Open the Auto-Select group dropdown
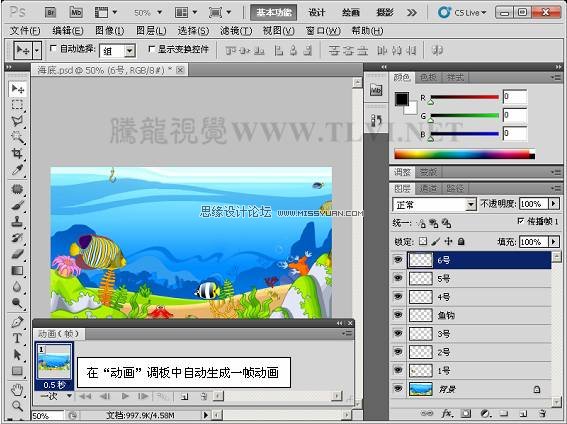The width and height of the screenshot is (567, 424). coord(129,51)
